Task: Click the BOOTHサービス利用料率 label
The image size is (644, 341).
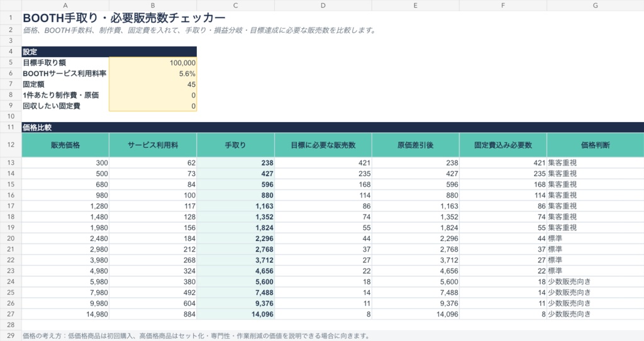Action: click(x=65, y=74)
